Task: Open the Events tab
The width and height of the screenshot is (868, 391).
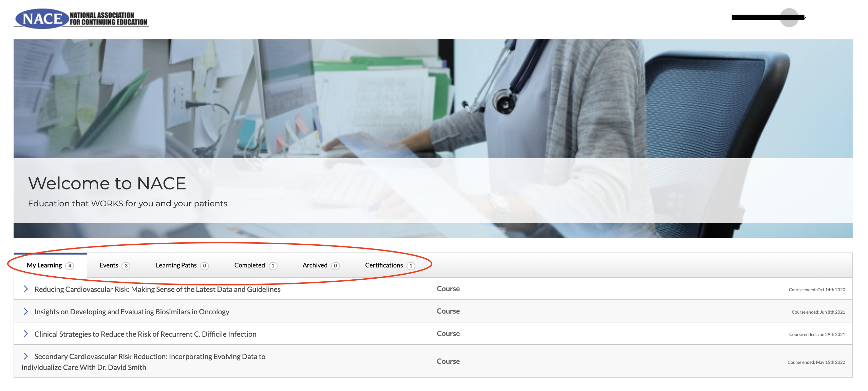Action: (109, 265)
